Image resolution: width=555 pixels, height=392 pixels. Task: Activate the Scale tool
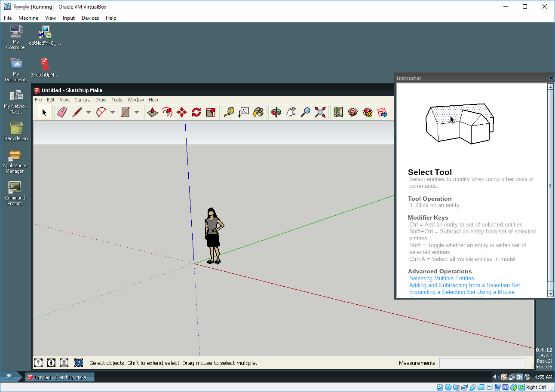211,113
